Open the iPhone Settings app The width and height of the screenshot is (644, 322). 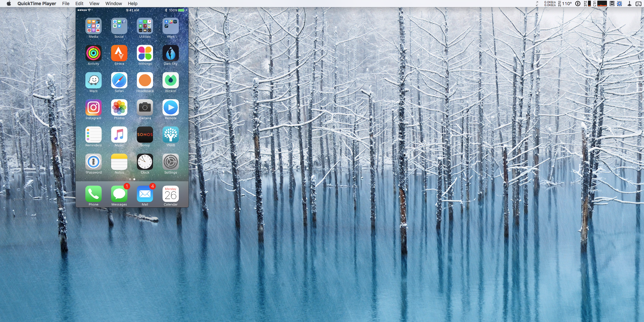click(170, 162)
